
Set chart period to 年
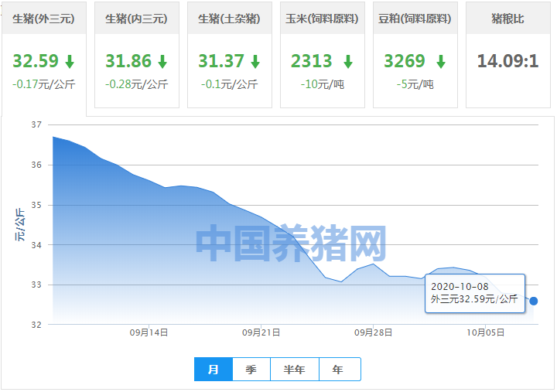coord(339,370)
